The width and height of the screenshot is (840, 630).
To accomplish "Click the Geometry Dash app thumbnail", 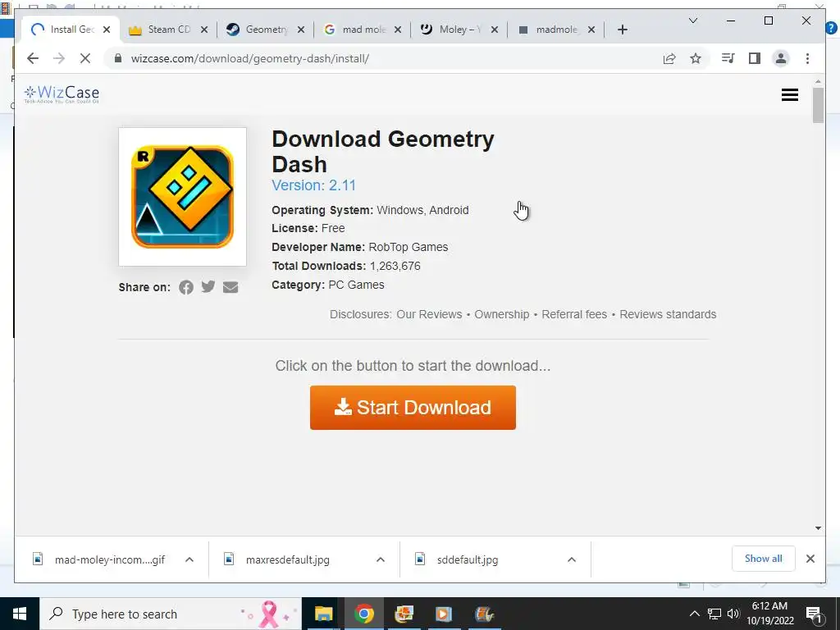I will coord(182,197).
